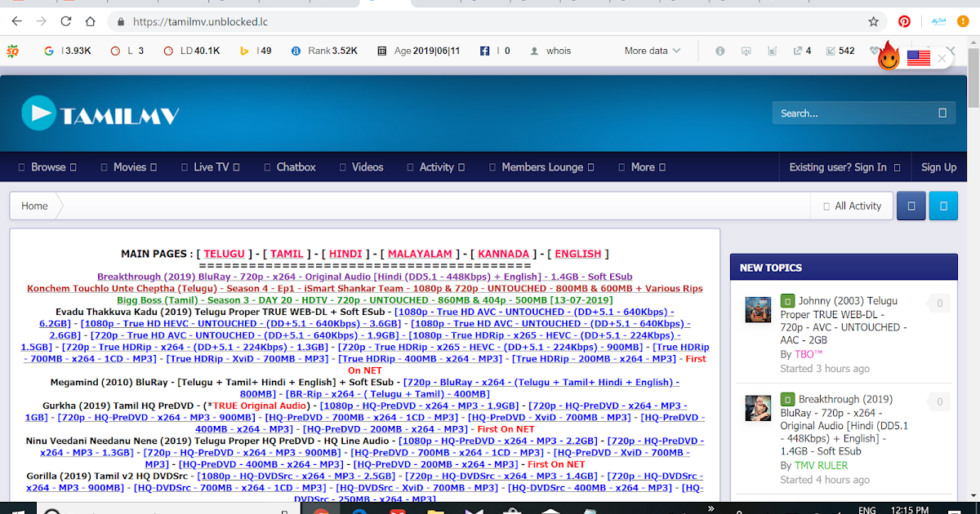The height and width of the screenshot is (514, 980).
Task: Click the Search... input field
Action: coord(853,113)
